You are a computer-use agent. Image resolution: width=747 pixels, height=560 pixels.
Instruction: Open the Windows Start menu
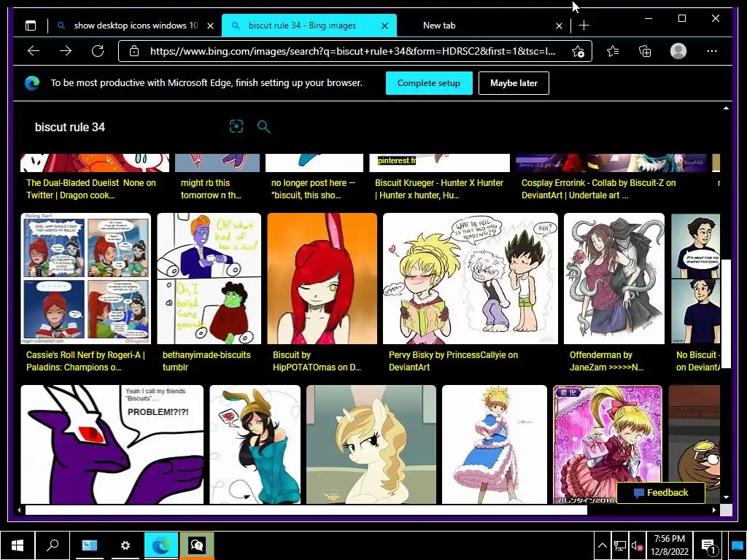click(18, 545)
